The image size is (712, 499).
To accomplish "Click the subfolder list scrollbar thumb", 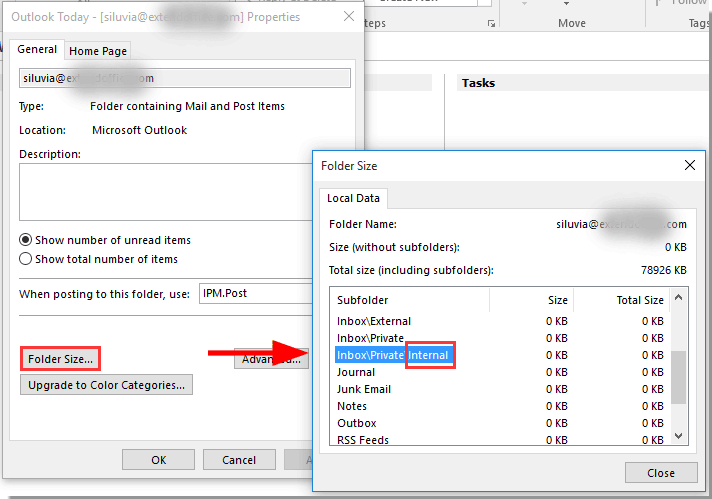I will 679,376.
